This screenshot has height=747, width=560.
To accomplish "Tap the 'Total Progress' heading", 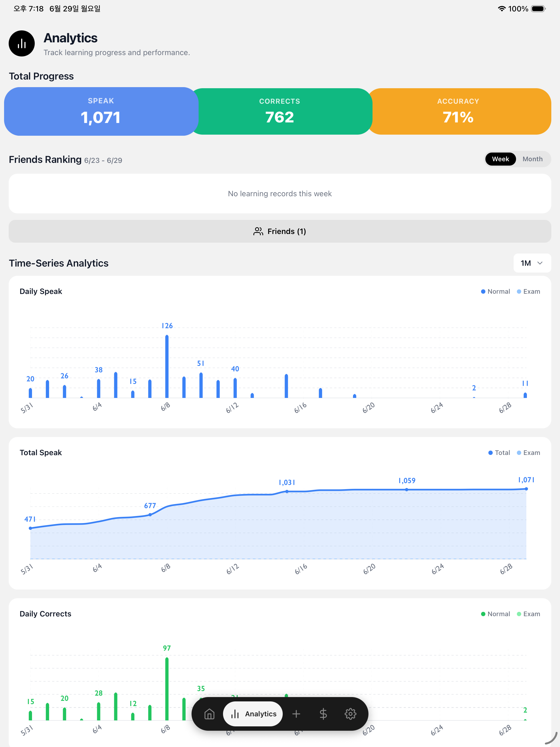I will click(41, 76).
